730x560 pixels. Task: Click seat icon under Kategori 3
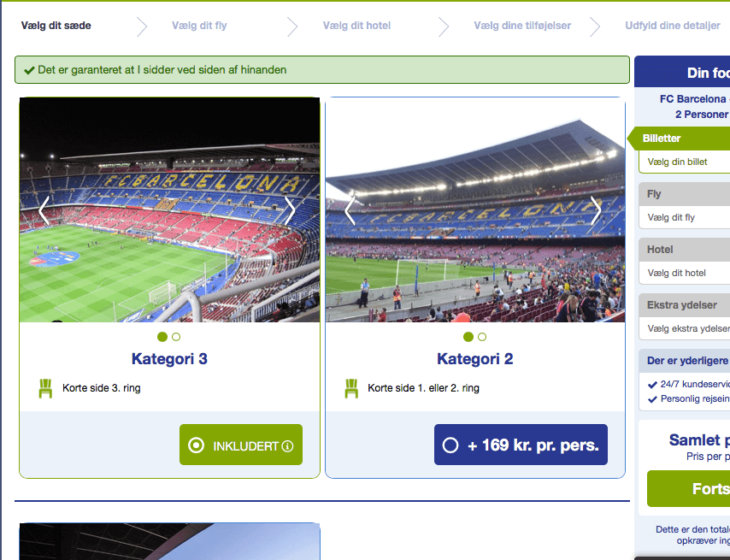[x=45, y=388]
